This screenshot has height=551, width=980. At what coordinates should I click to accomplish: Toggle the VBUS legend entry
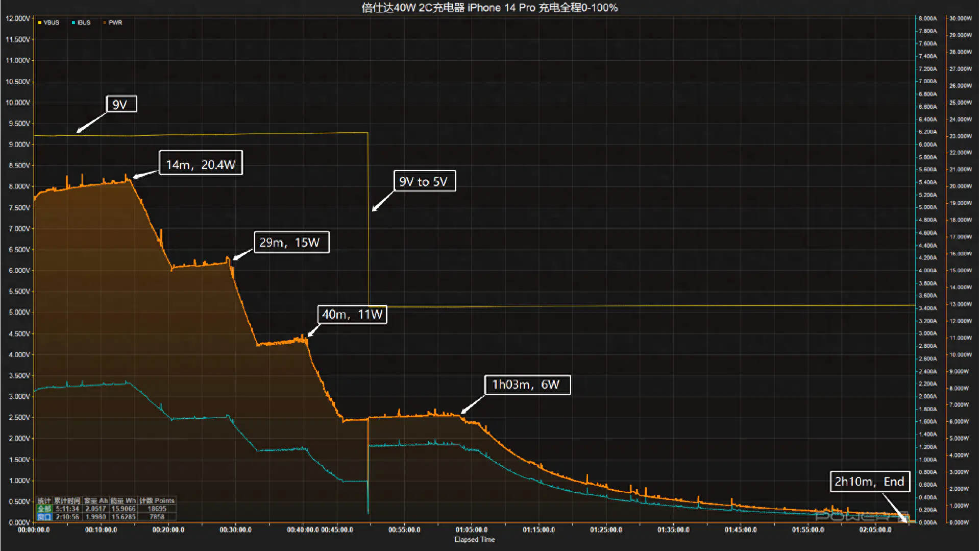click(x=48, y=22)
